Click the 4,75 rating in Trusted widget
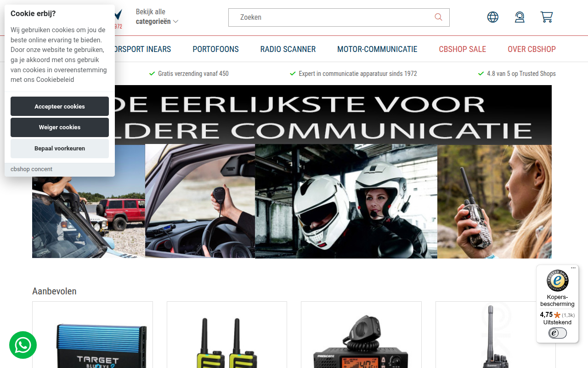Image resolution: width=588 pixels, height=368 pixels. (x=546, y=315)
